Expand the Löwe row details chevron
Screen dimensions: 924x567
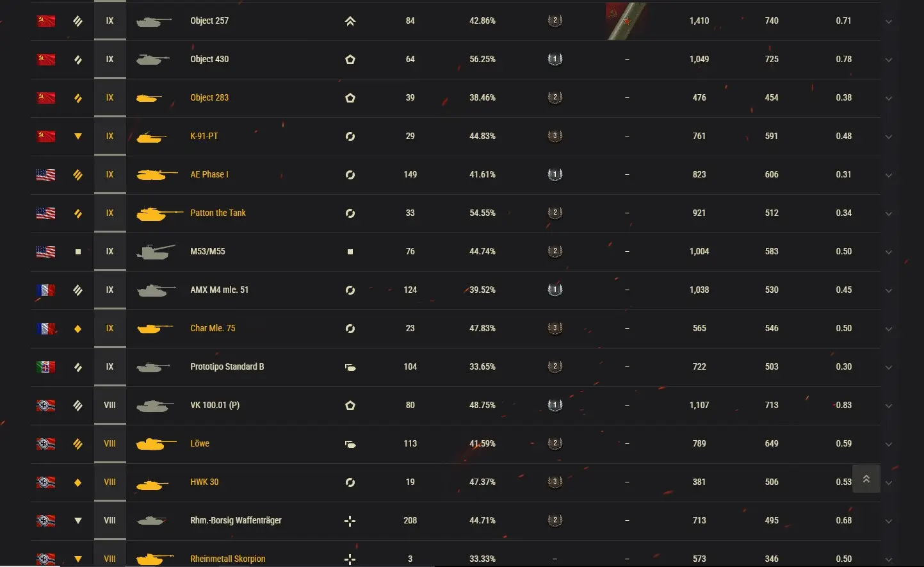(x=888, y=445)
